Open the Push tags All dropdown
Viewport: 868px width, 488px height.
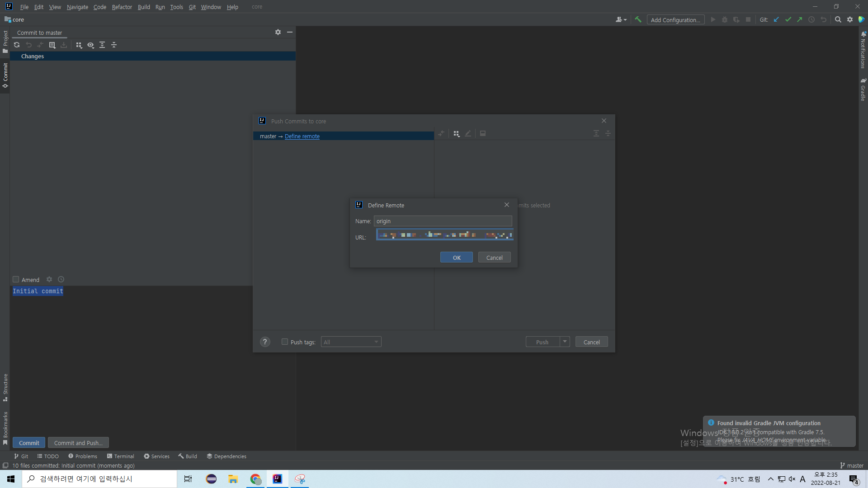point(351,342)
